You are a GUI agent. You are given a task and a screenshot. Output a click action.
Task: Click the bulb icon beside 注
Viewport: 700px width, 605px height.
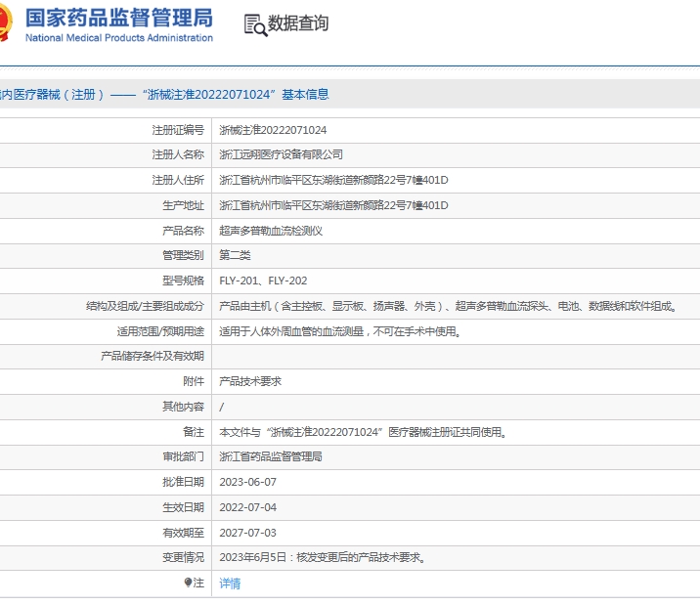coord(188,583)
